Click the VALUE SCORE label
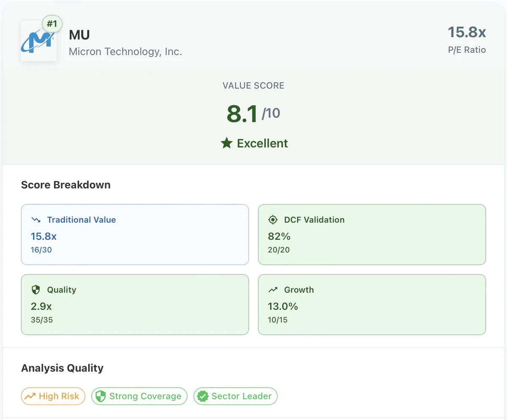This screenshot has width=507, height=420. tap(253, 86)
